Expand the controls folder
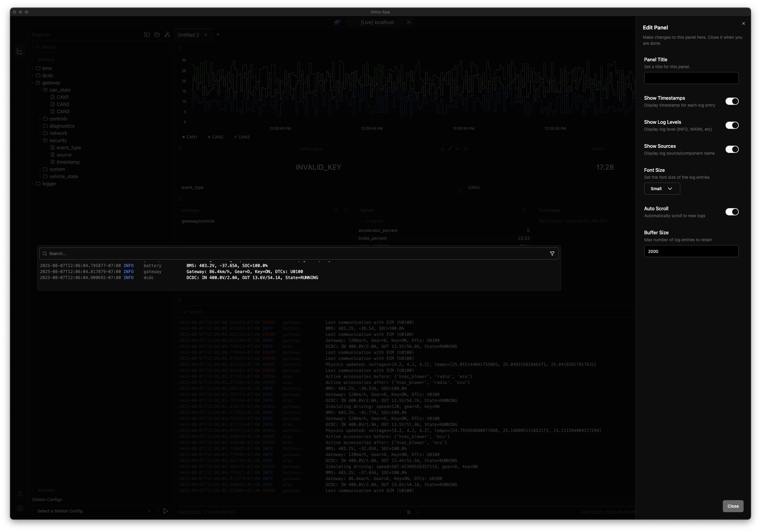 [40, 119]
